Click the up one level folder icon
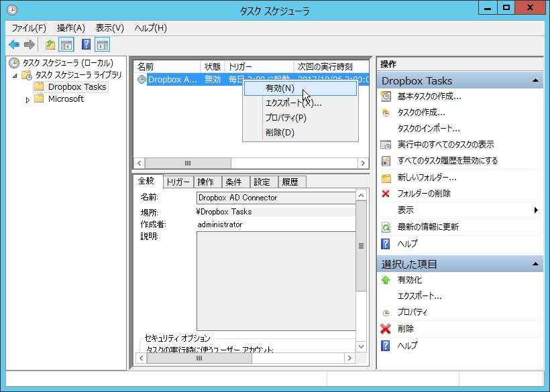This screenshot has width=550, height=392. coord(50,44)
